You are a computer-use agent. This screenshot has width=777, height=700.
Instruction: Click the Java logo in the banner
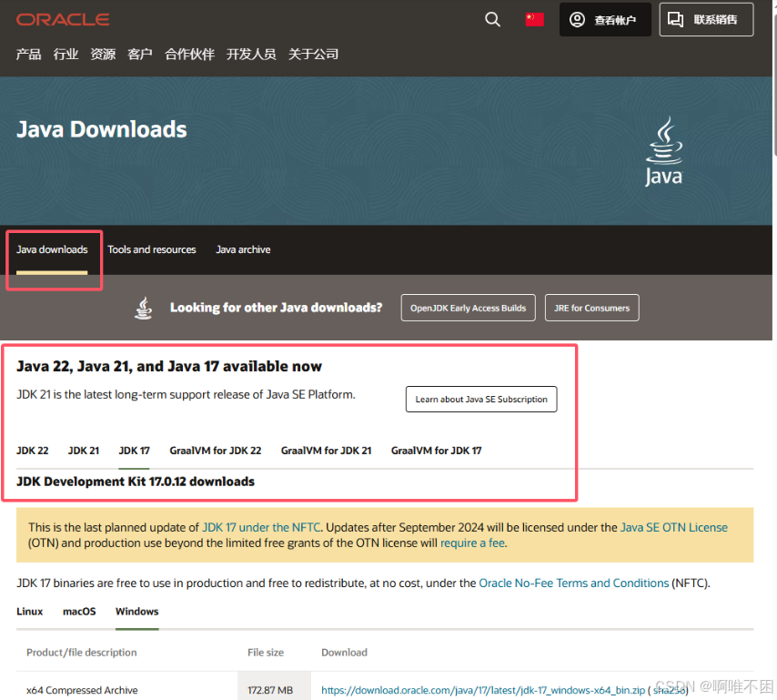[664, 151]
